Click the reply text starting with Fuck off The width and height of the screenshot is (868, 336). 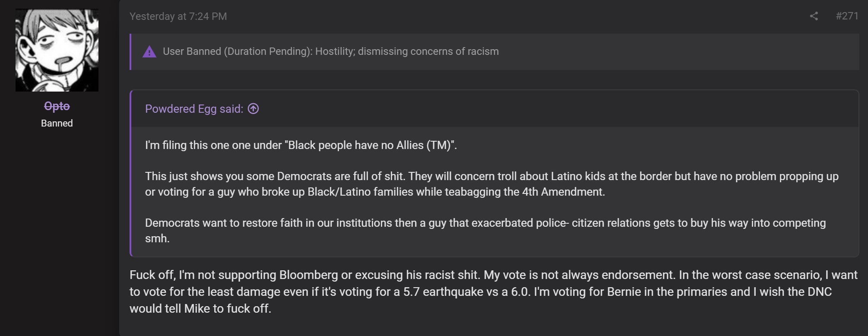494,292
